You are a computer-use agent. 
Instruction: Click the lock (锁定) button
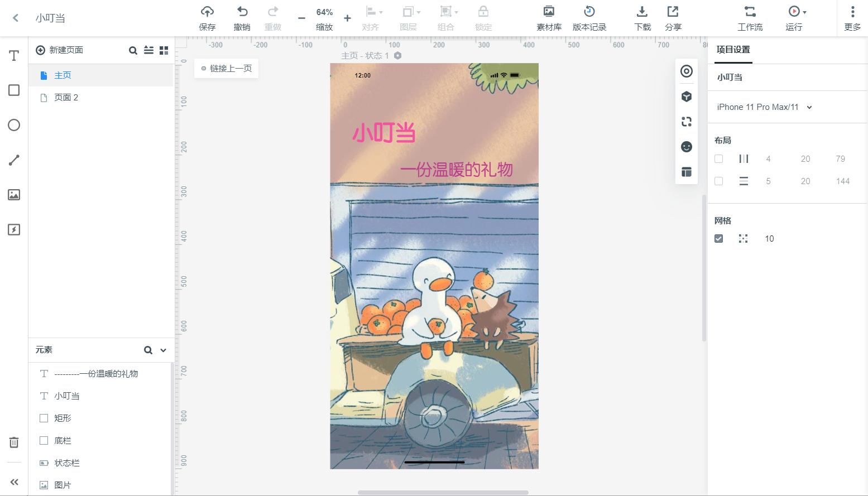coord(483,18)
